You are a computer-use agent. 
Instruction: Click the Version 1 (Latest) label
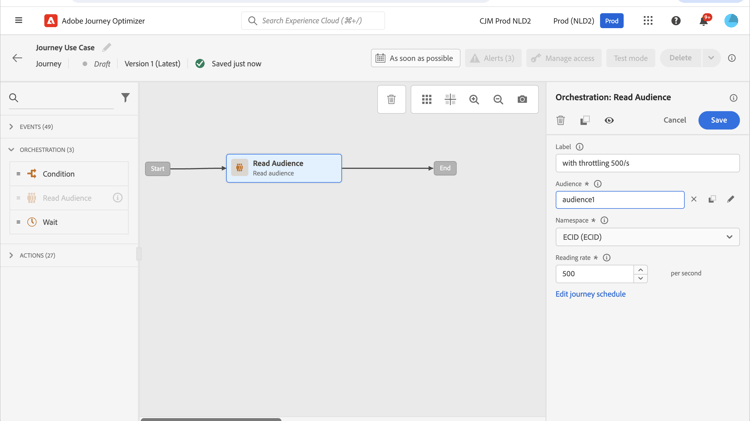152,64
